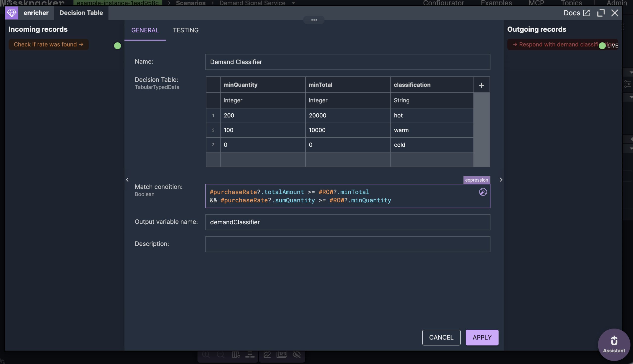Click the three-dot drag handle at top
This screenshot has height=364, width=633.
(x=314, y=20)
